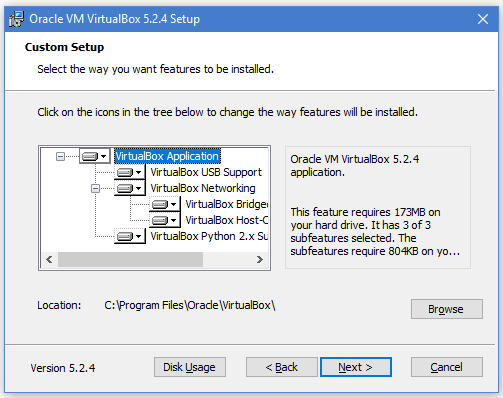Click the VirtualBox Bridged Networking drive icon
This screenshot has height=398, width=503.
pos(165,204)
